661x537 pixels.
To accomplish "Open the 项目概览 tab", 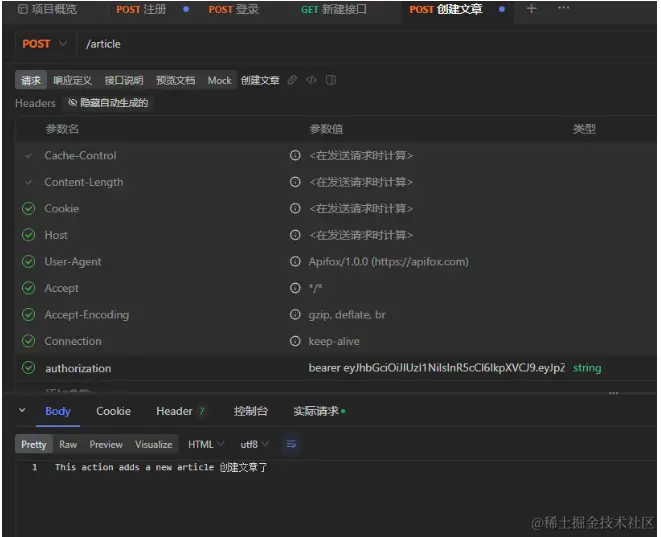I will pos(48,9).
